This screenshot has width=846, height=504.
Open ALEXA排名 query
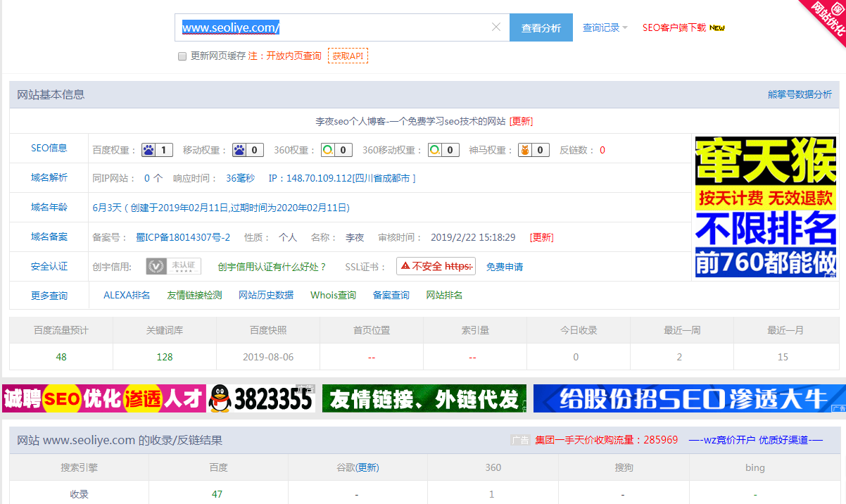[x=127, y=295]
